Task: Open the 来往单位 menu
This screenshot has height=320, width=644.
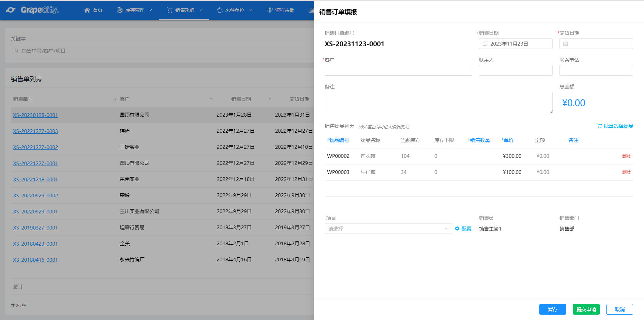Action: 234,10
